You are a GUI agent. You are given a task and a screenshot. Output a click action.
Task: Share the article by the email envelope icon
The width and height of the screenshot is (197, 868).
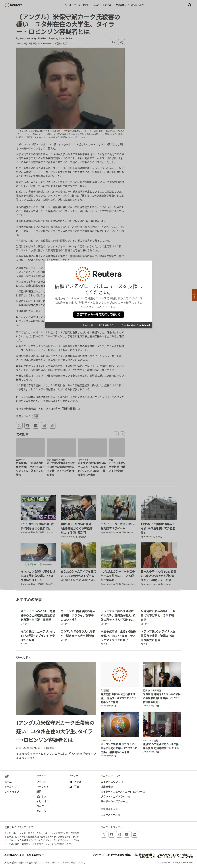44,425
